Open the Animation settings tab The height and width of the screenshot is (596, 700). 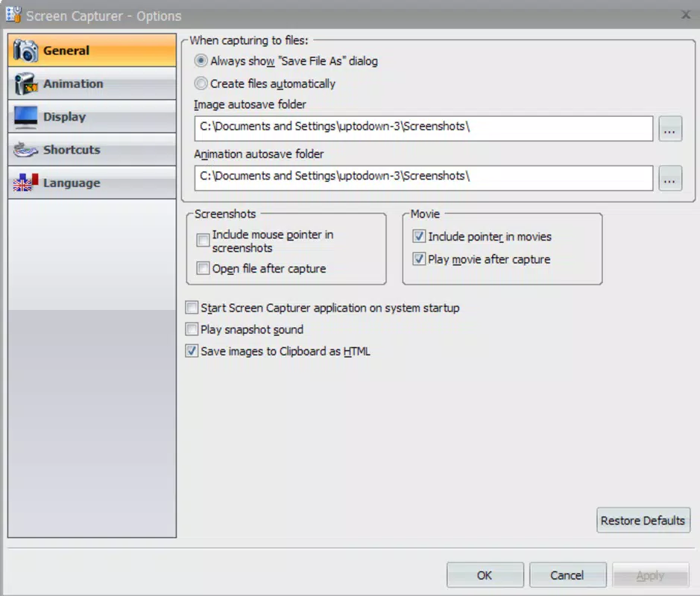[x=92, y=83]
